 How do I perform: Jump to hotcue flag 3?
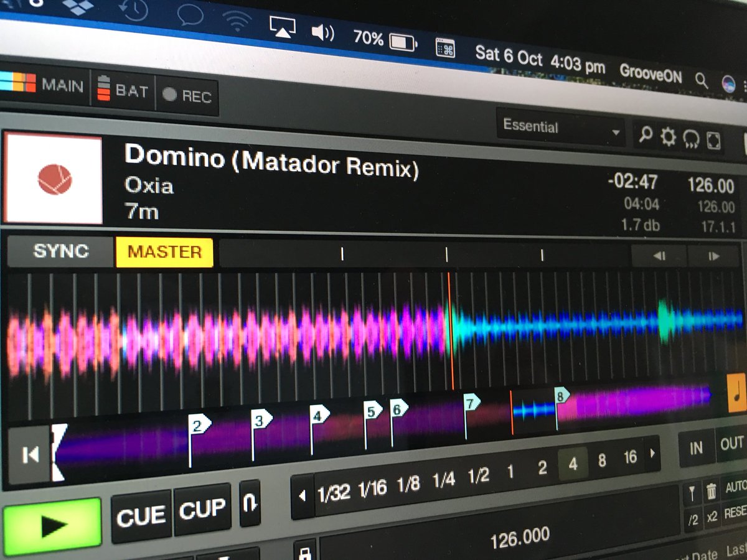coord(261,420)
